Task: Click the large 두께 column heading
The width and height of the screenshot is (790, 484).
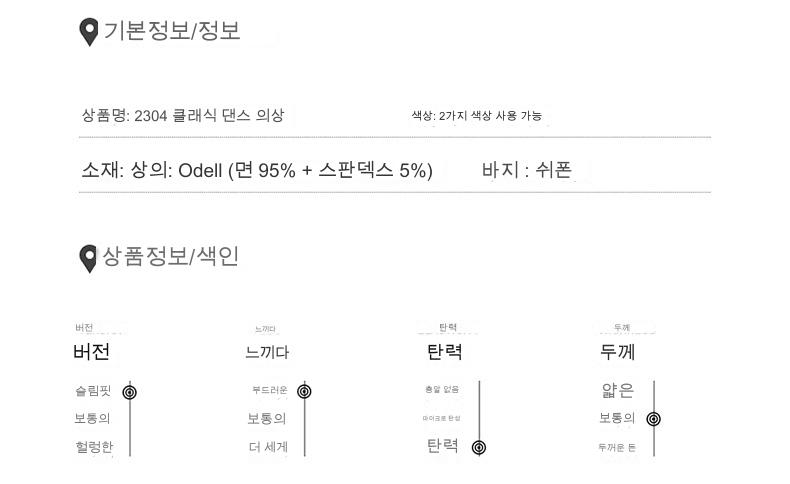Action: click(617, 352)
